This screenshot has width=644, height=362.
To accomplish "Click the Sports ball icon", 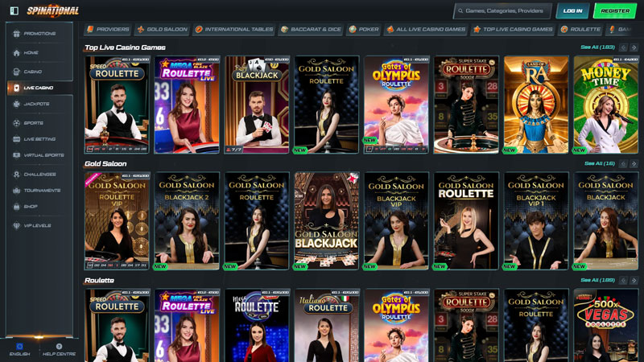I will pyautogui.click(x=16, y=123).
